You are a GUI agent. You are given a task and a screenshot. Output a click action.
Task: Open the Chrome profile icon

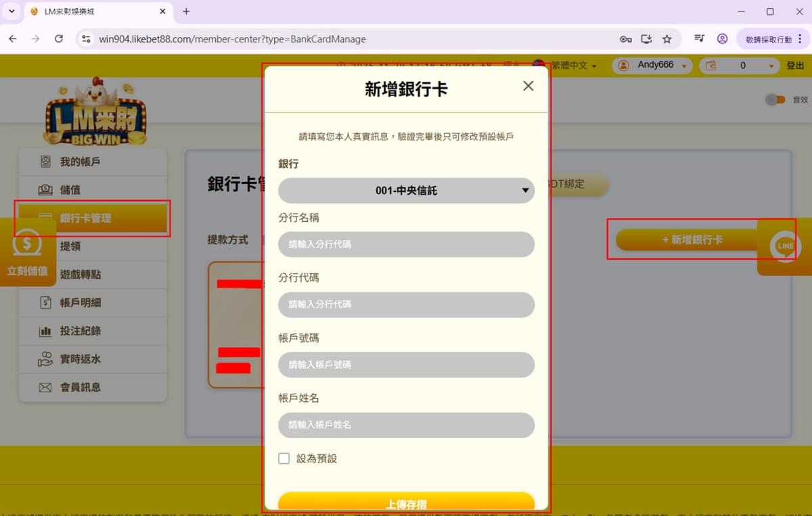pos(722,39)
